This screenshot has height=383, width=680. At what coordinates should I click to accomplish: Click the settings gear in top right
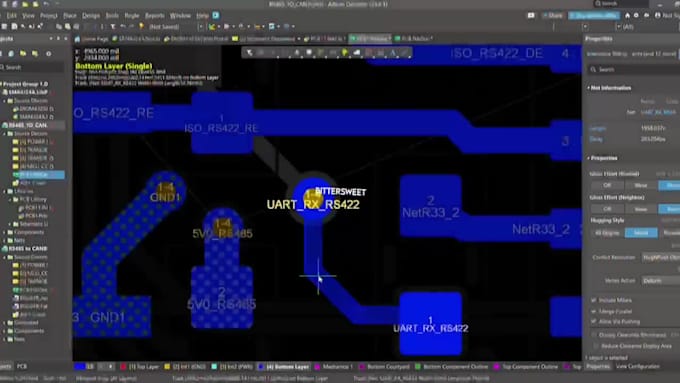tap(636, 15)
